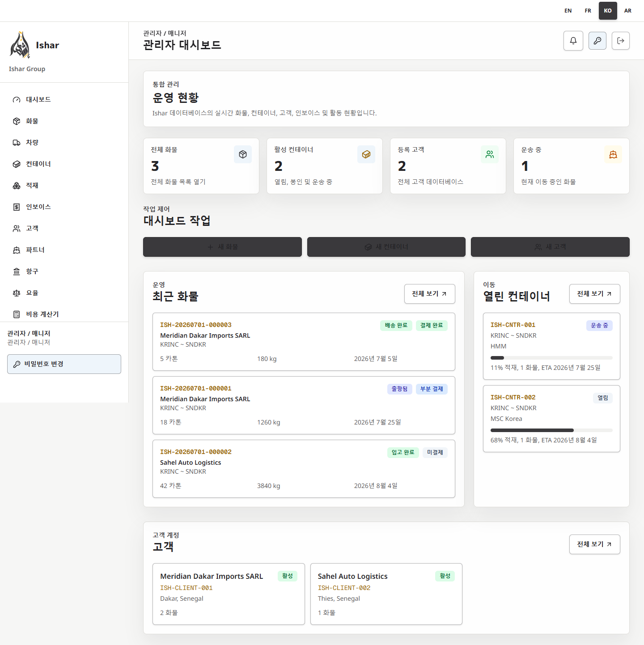Screen dimensions: 644x645
Task: Click the 새 고객 button
Action: 550,247
